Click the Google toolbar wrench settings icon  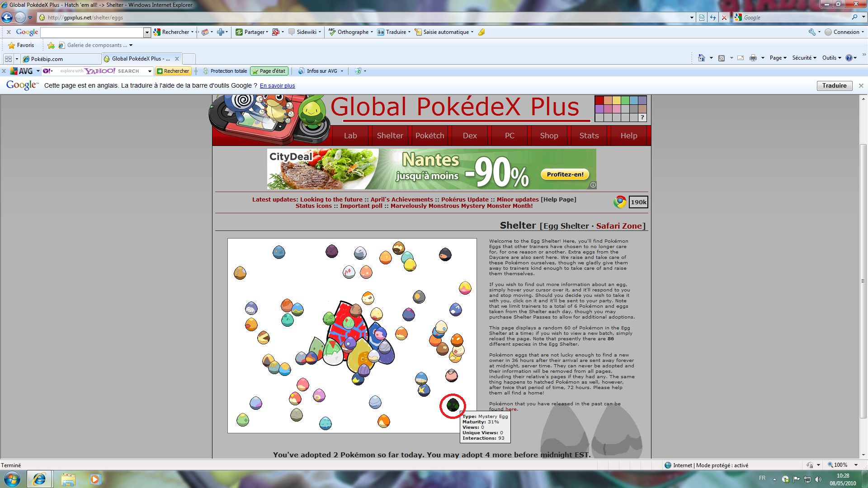pos(812,32)
